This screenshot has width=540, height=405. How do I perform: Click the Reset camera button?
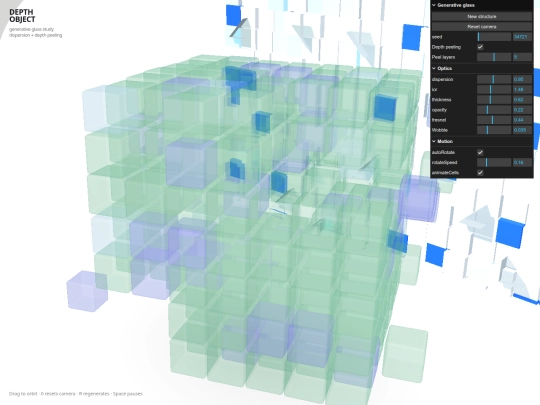tap(482, 27)
